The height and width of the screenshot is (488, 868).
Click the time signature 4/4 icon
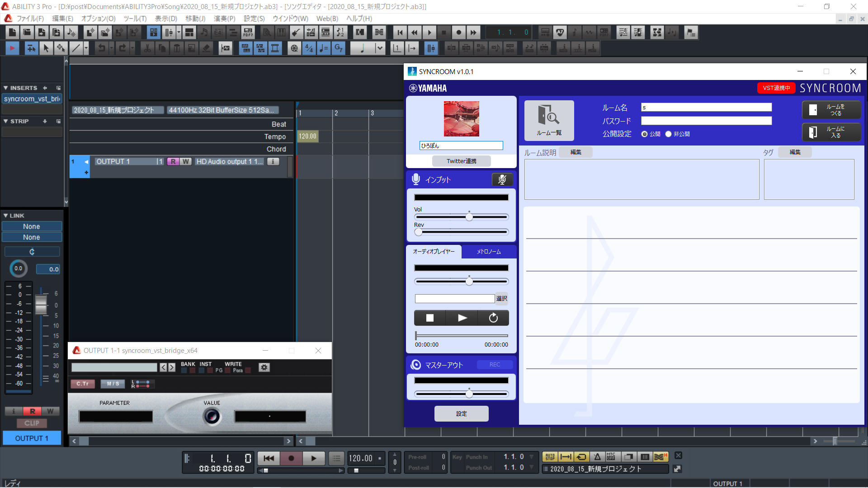(x=309, y=48)
